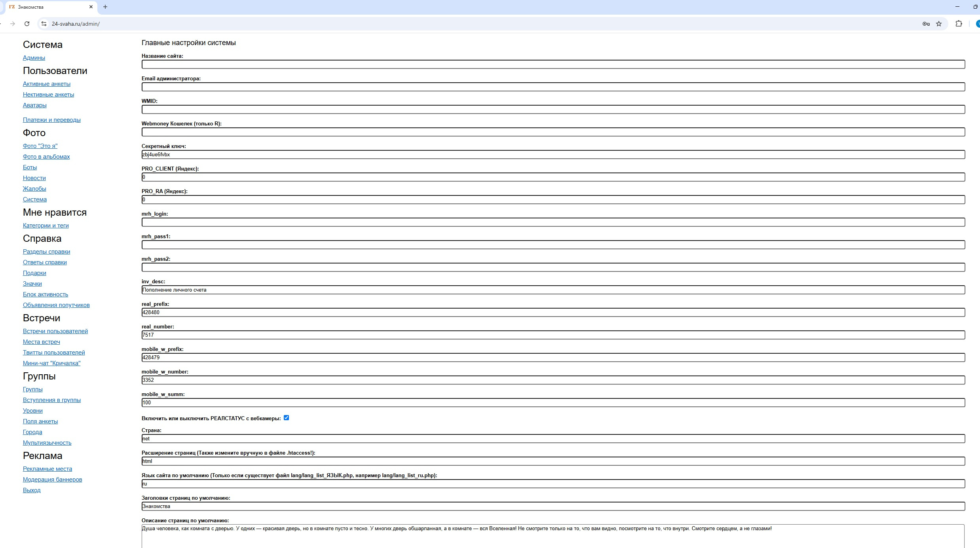The height and width of the screenshot is (548, 980).
Task: Open the browser extensions puzzle icon
Action: pos(959,24)
